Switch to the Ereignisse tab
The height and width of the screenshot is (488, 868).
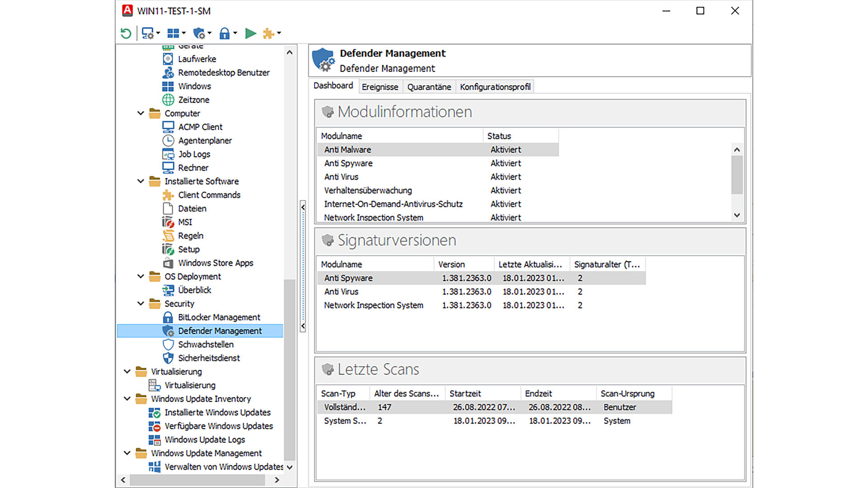(380, 87)
